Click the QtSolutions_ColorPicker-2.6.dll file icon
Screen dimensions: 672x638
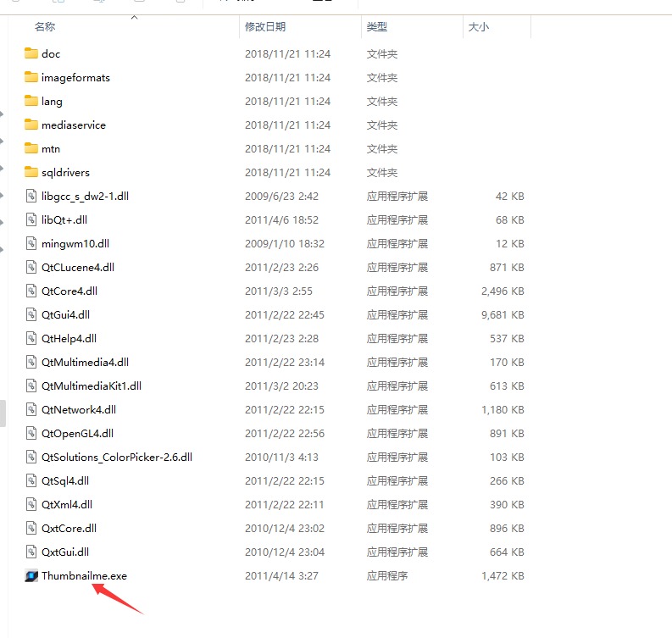[31, 457]
